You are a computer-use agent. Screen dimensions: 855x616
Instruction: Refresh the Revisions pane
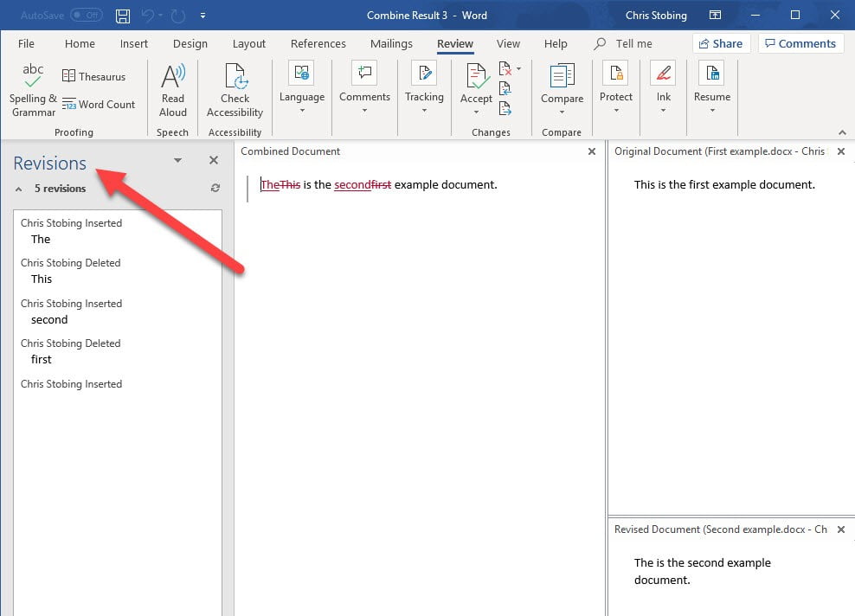pos(215,188)
